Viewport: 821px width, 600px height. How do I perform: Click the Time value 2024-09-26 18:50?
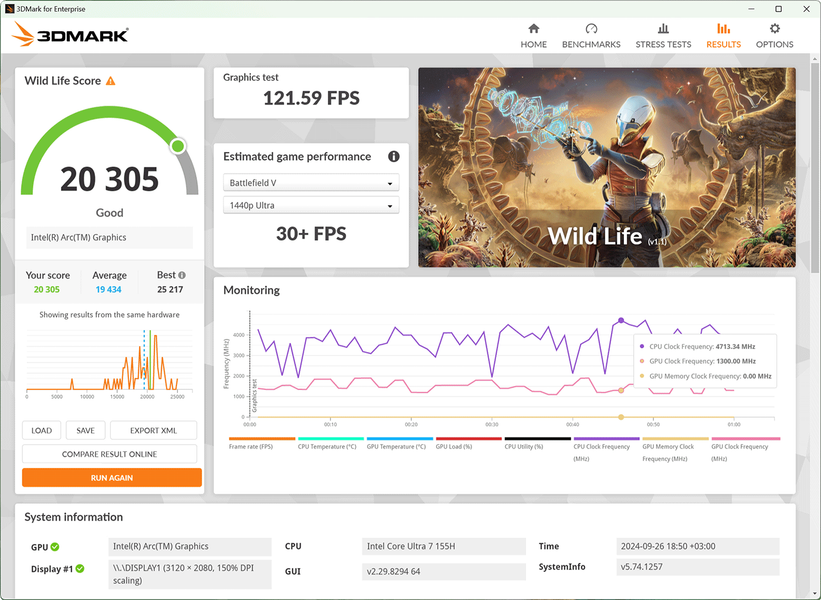[x=698, y=546]
